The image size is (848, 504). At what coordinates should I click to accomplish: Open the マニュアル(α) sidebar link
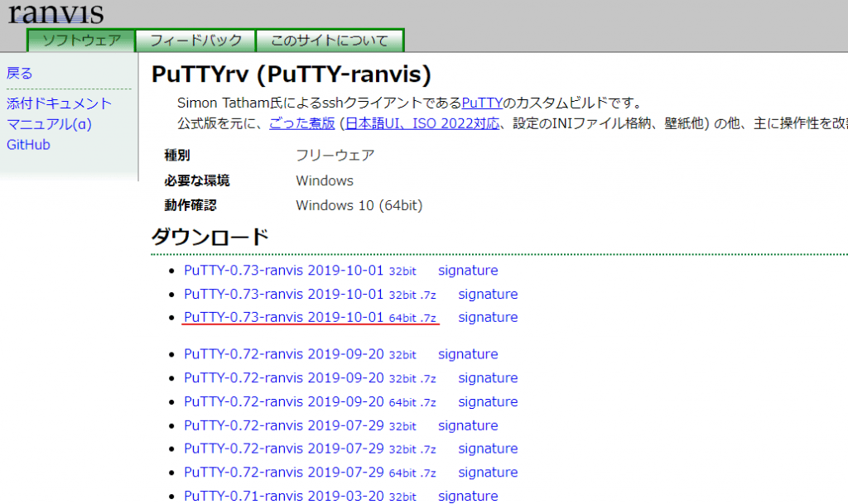click(49, 124)
